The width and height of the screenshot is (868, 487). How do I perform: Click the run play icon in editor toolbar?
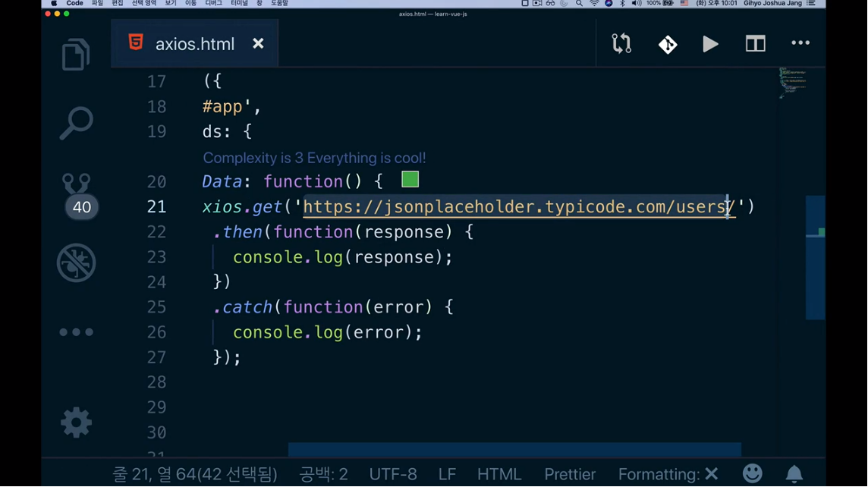pos(710,44)
